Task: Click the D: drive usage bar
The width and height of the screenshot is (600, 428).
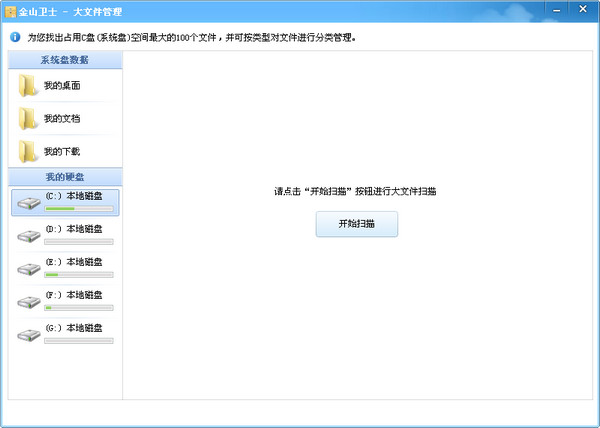Action: point(79,242)
